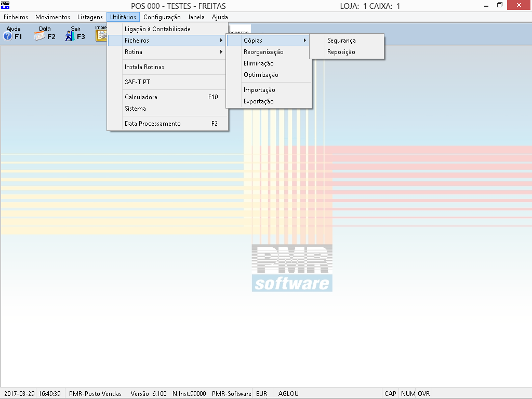This screenshot has width=532, height=399.
Task: Select Reorganização from the submenu
Action: 263,52
